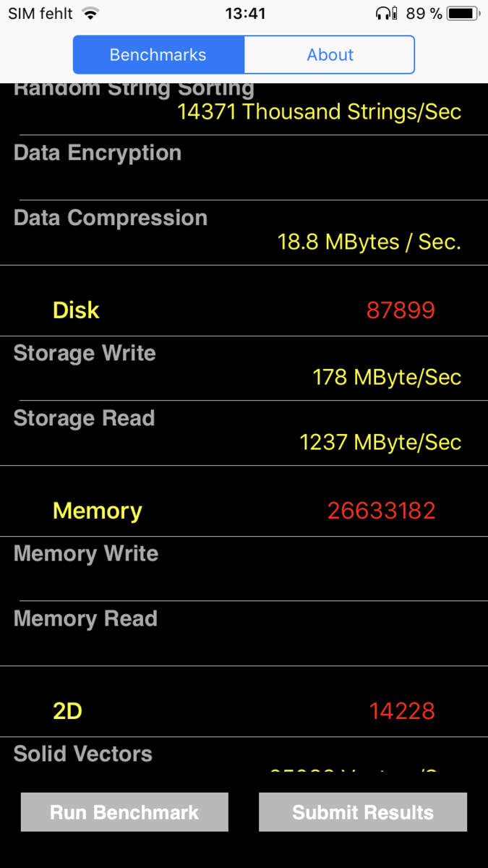Switch to the Benchmarks tab
The image size is (488, 868).
(158, 55)
